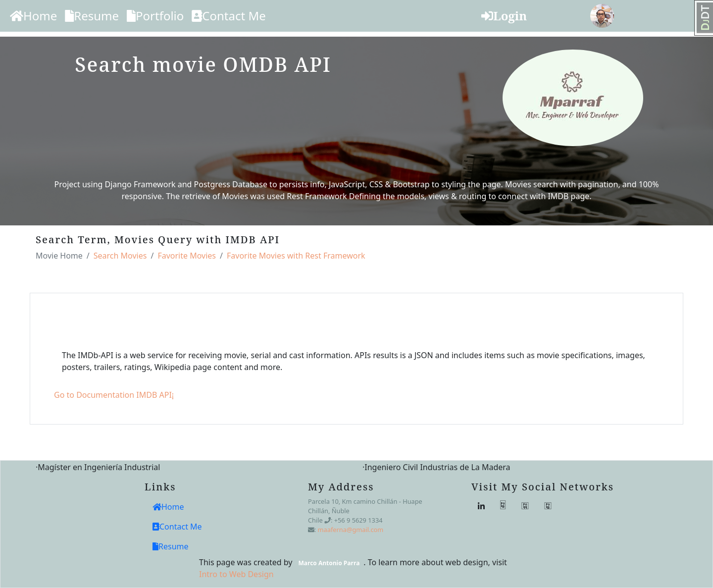Click the Login link
This screenshot has height=588, width=713.
tap(504, 16)
